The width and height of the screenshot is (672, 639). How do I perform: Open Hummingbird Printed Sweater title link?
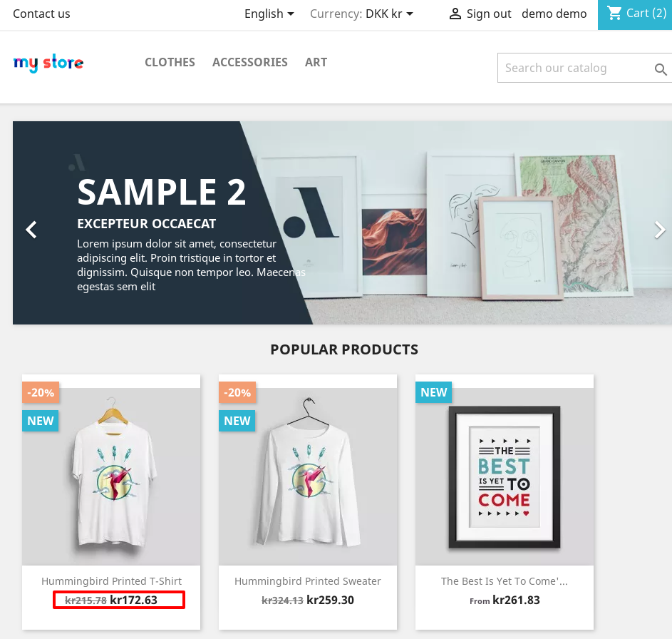(308, 581)
